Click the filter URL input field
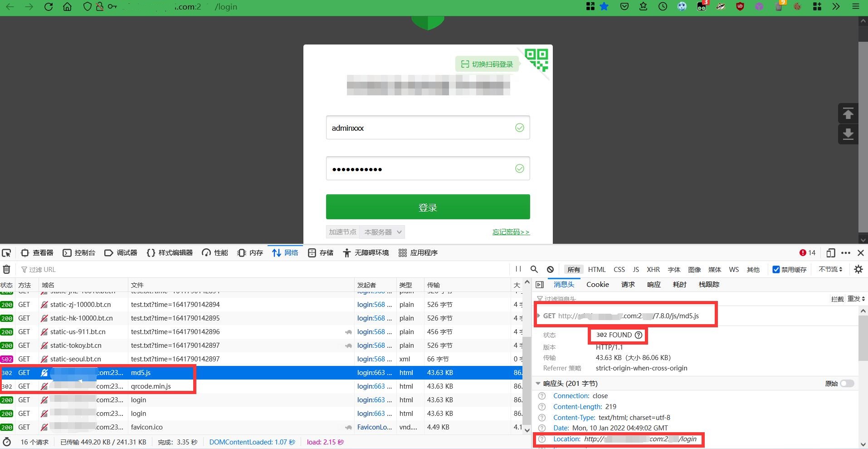Viewport: 868px width, 449px height. tap(263, 269)
